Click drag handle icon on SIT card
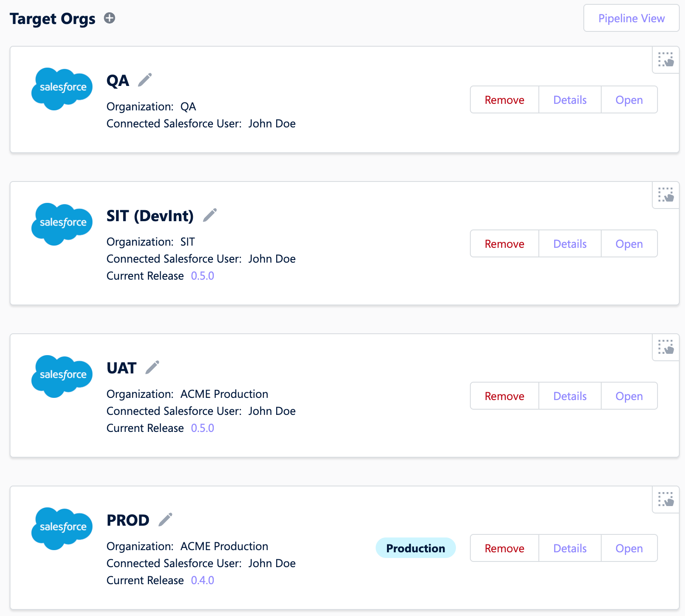The width and height of the screenshot is (685, 616). [x=666, y=195]
